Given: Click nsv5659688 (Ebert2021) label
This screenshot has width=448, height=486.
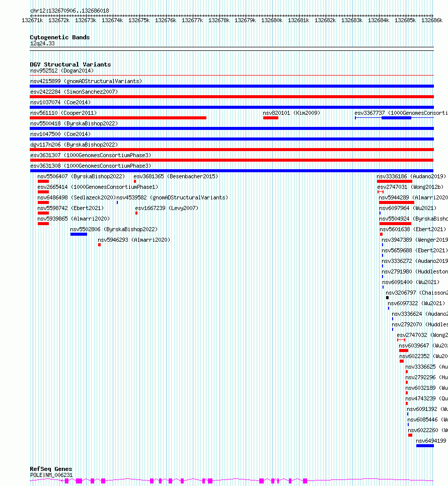Looking at the screenshot, I should click(x=415, y=250).
